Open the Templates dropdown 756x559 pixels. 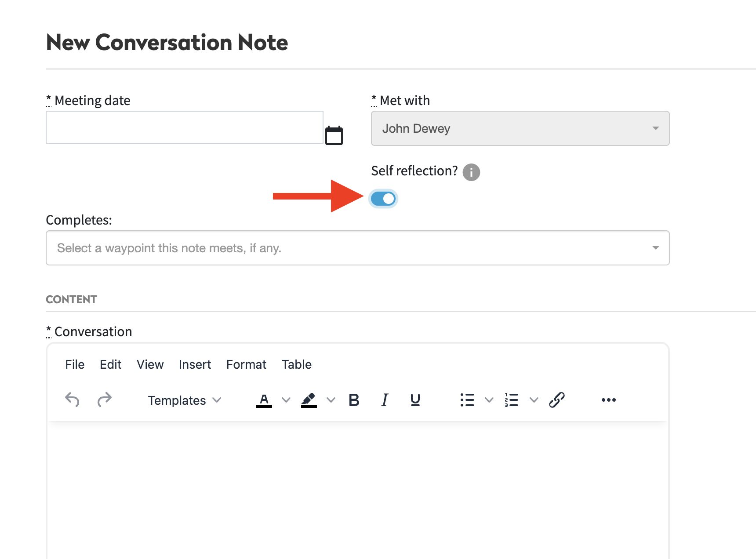pos(184,400)
